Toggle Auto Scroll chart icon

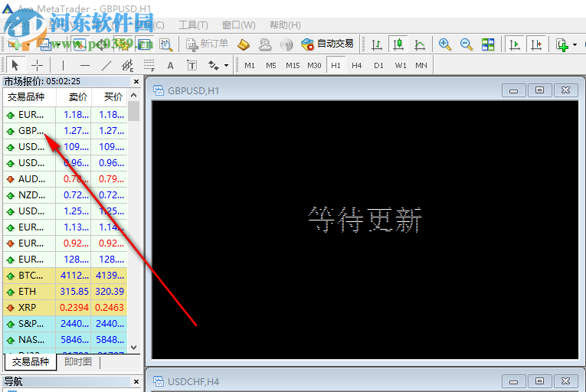515,44
